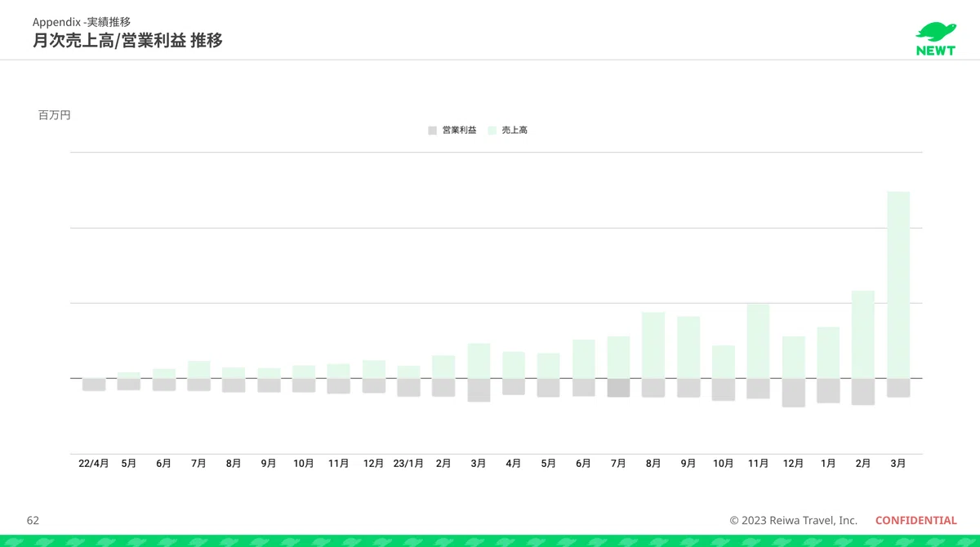980x547 pixels.
Task: Click the last 3月 axis label
Action: point(898,463)
